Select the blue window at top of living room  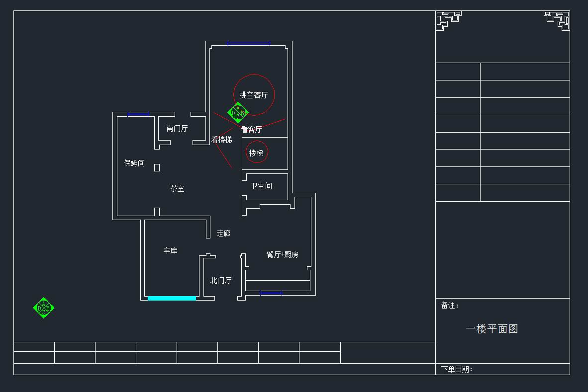coord(248,43)
